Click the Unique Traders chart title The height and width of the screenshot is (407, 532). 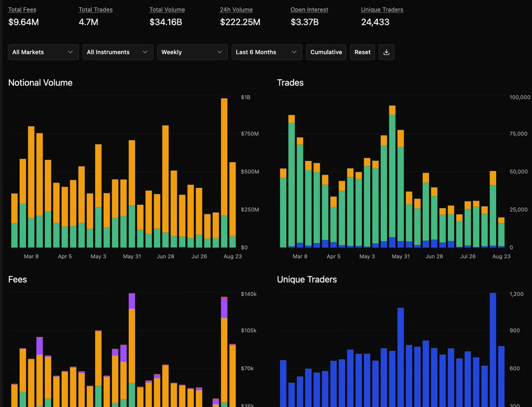(x=307, y=279)
